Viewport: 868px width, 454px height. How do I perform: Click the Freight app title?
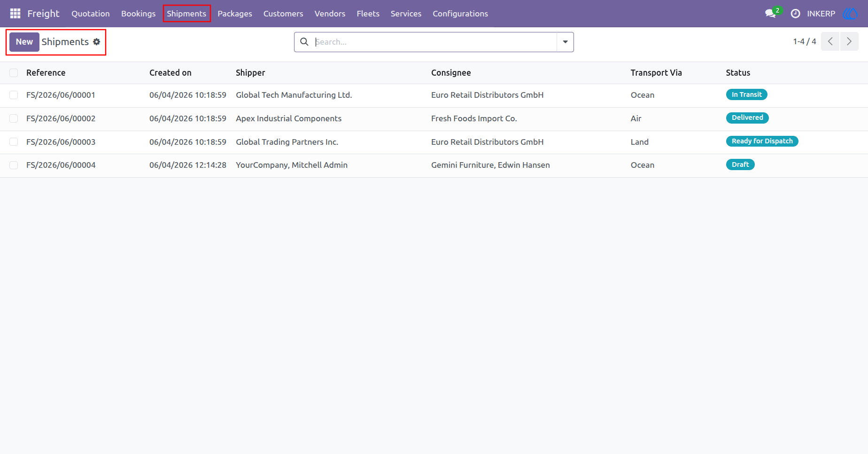click(43, 14)
